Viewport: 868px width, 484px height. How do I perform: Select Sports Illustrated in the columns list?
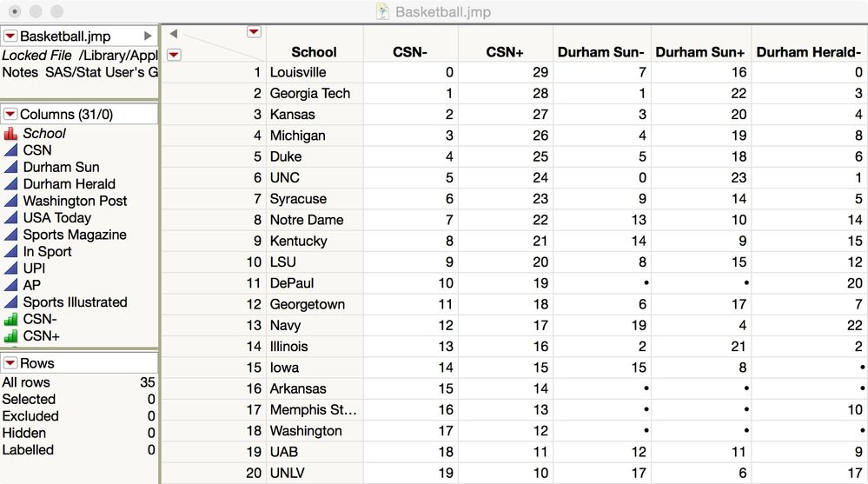pos(76,302)
